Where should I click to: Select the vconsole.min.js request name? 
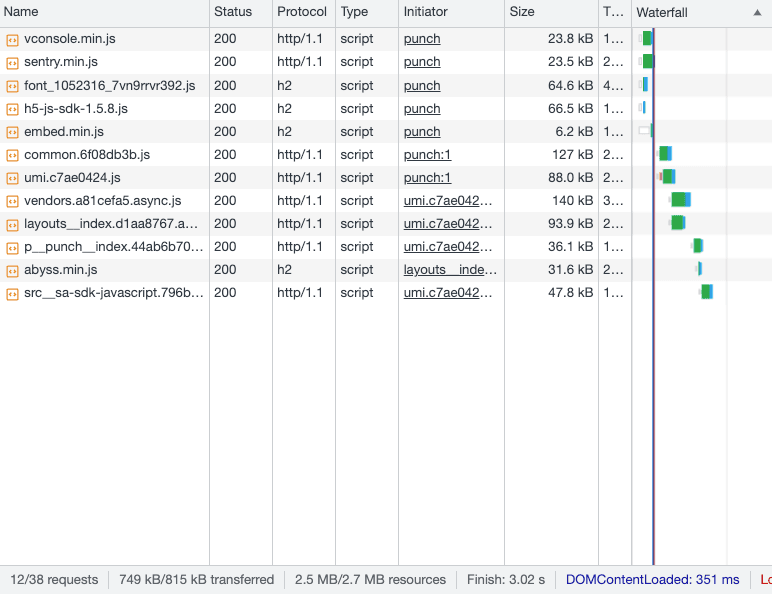click(69, 39)
